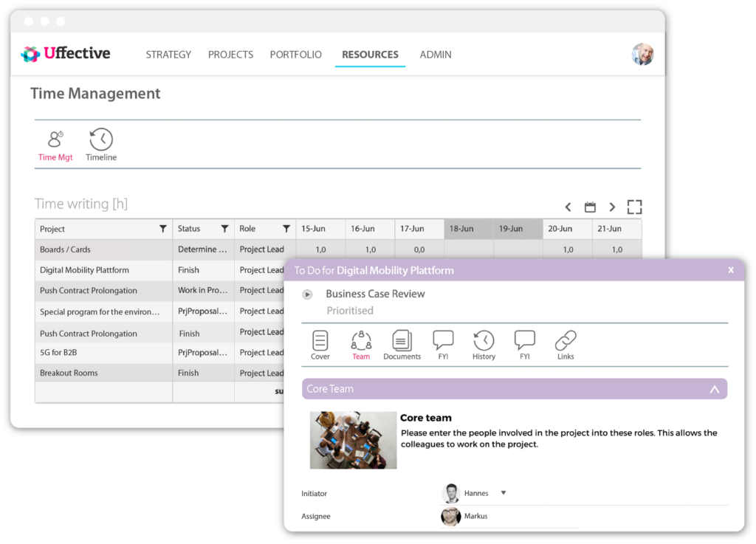Click the 20-Jun column header
This screenshot has width=756, height=544.
[568, 229]
